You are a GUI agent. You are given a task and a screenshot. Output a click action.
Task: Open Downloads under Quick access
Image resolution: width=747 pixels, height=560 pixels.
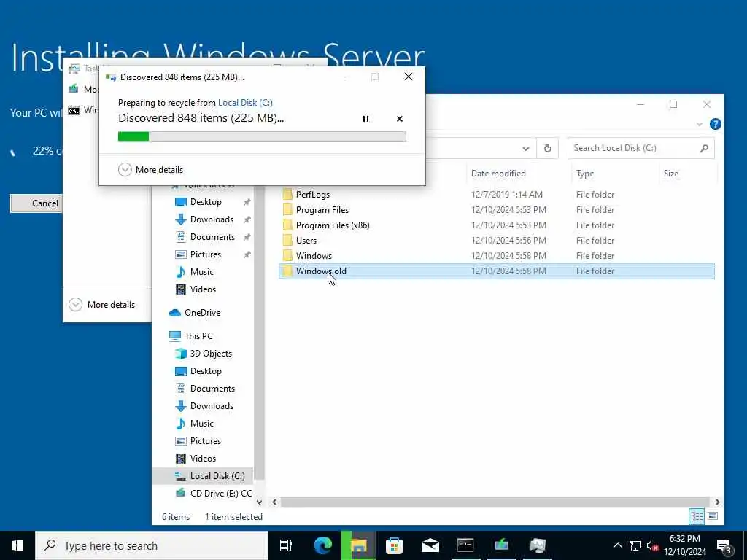(x=212, y=219)
